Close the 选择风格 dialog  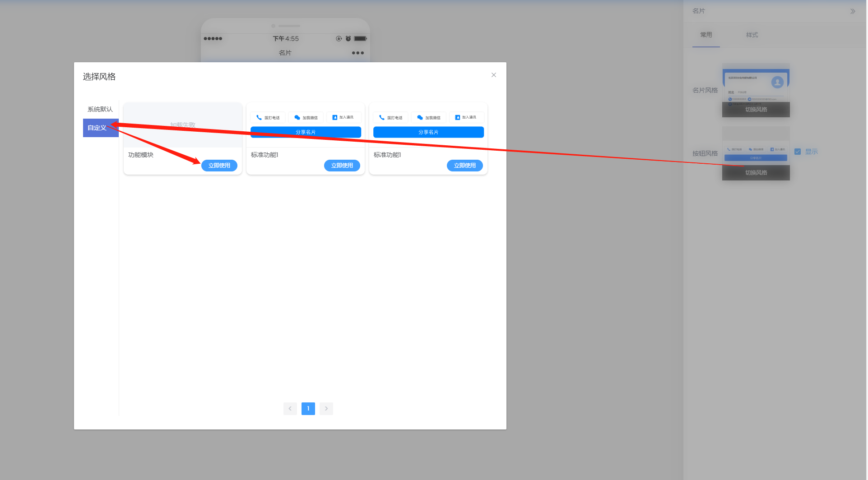coord(493,75)
